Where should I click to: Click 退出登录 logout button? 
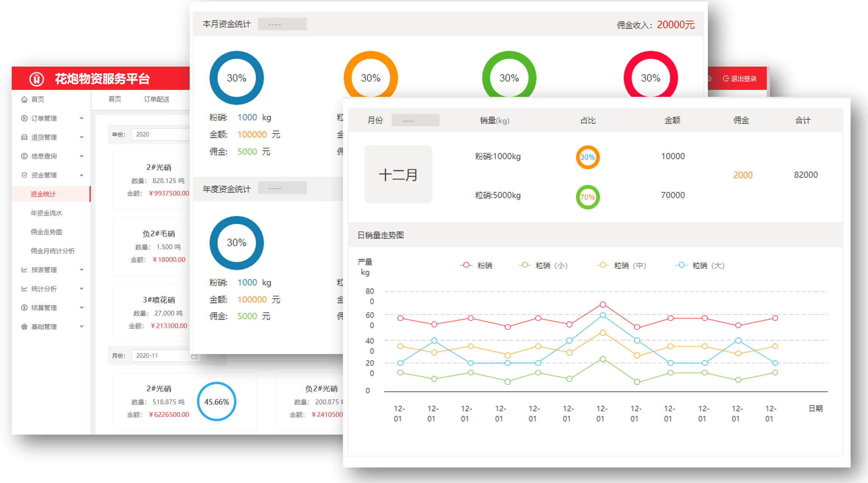[740, 79]
